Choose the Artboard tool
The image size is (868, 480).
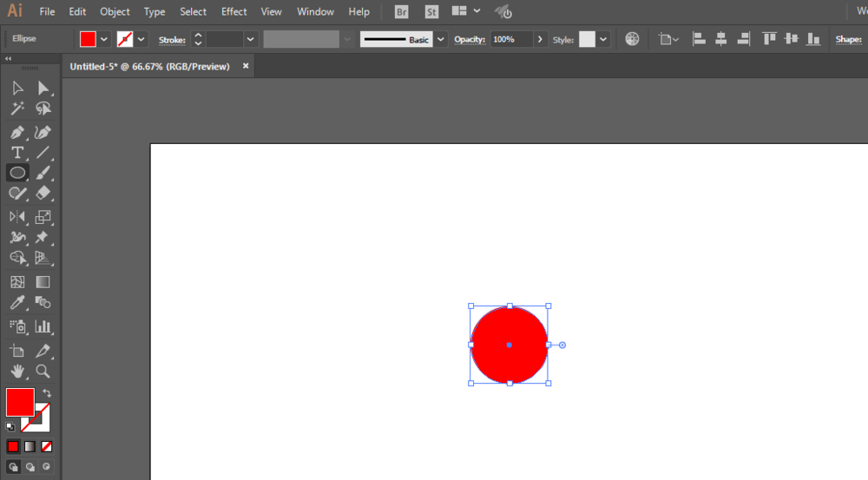tap(17, 351)
